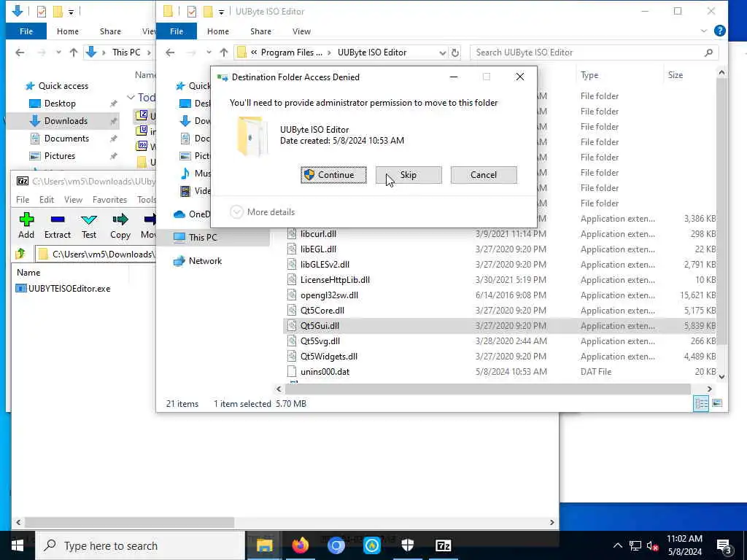
Task: Click Home tab in the Downloads explorer window
Action: coord(68,31)
